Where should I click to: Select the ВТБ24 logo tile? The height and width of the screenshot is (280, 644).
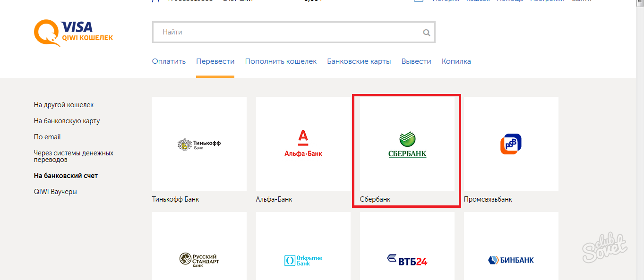pos(407,246)
